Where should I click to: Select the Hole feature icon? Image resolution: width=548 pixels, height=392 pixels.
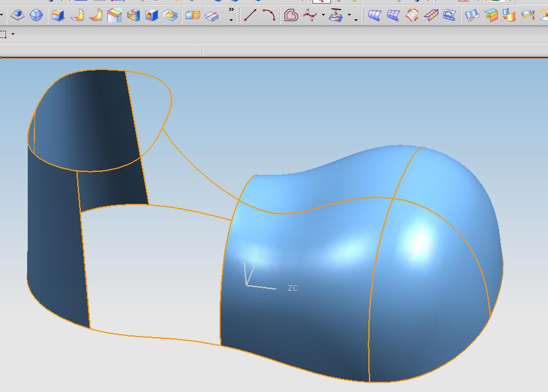pos(152,16)
